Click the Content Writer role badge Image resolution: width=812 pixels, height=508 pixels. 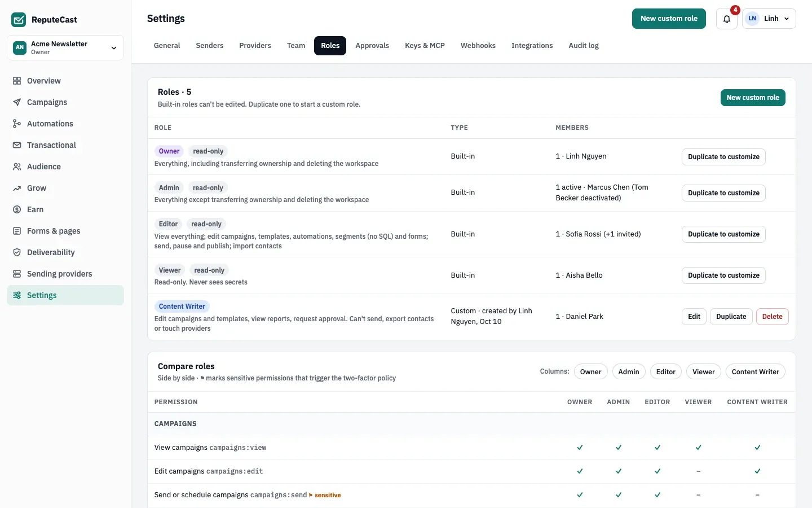point(182,306)
